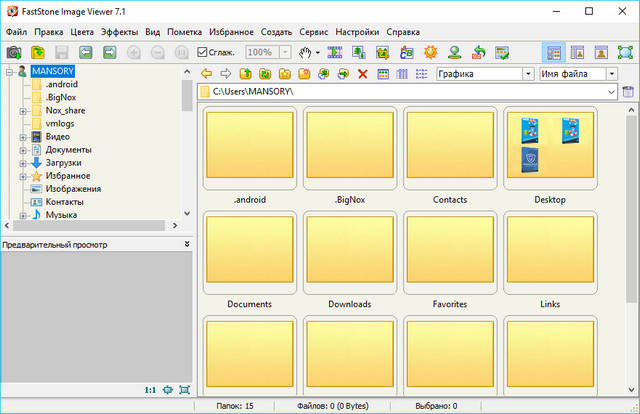Click the green previous image arrow
The height and width of the screenshot is (414, 640).
(85, 52)
